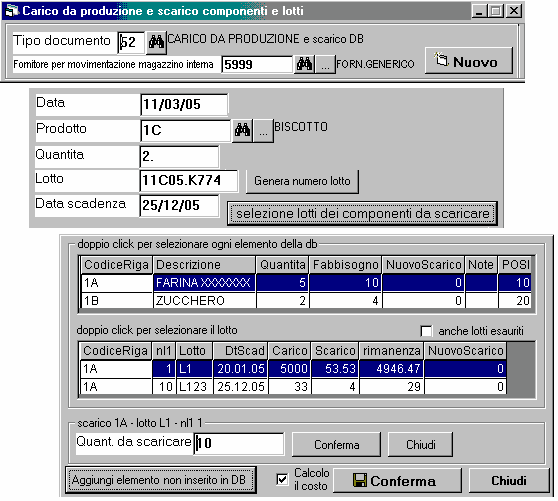Click CodiceRiga cell 1A in components table

pos(117,283)
